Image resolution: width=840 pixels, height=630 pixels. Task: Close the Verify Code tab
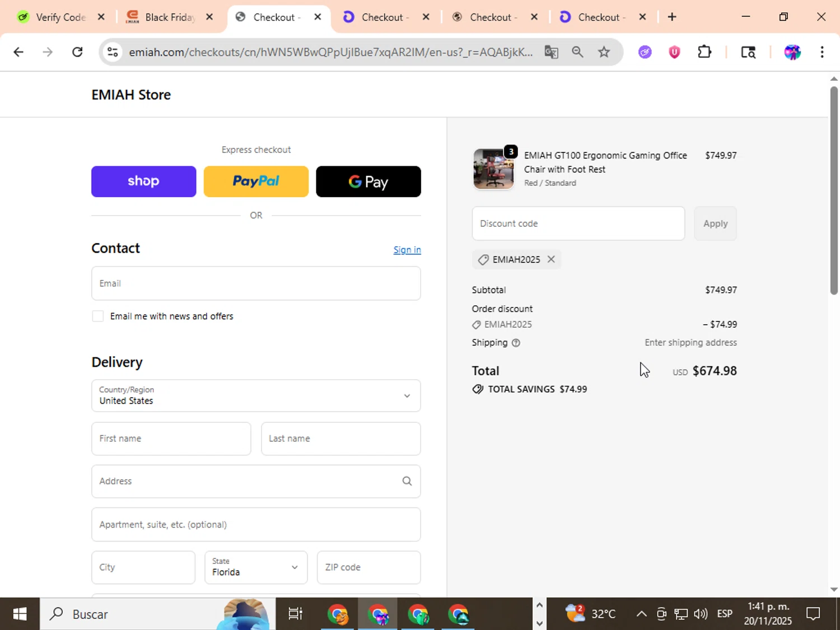(x=101, y=17)
